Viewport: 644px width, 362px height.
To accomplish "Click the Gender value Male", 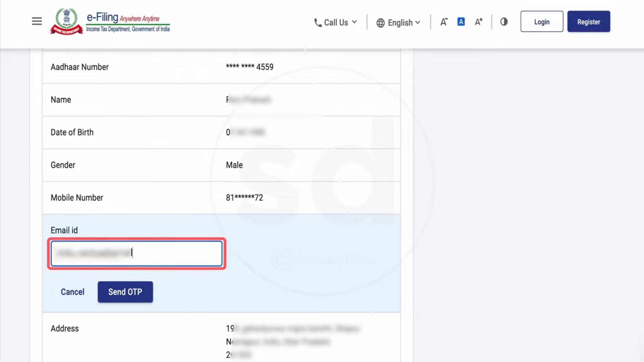I will pos(234,165).
